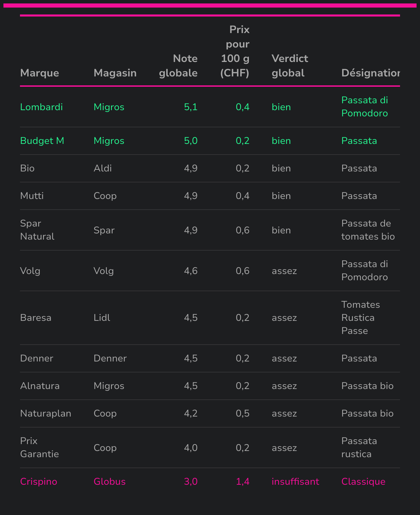Click the Note globale column header
The height and width of the screenshot is (515, 420).
tap(178, 66)
